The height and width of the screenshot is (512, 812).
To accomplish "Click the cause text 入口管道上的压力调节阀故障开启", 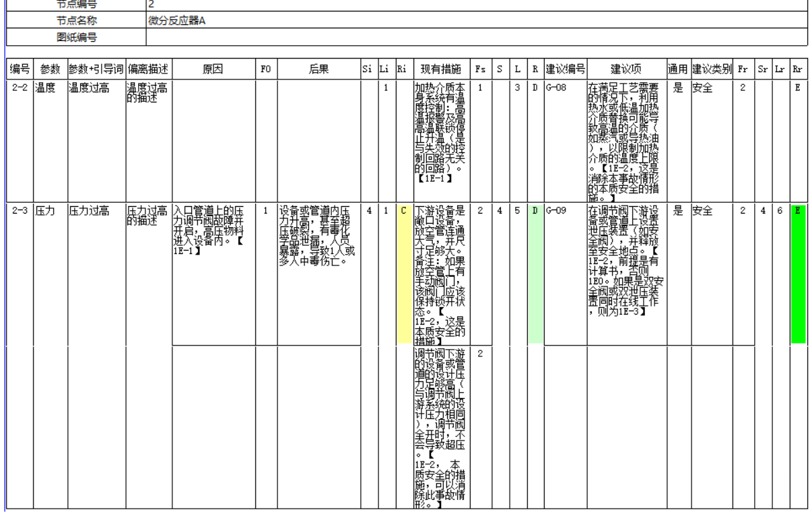I will click(208, 220).
